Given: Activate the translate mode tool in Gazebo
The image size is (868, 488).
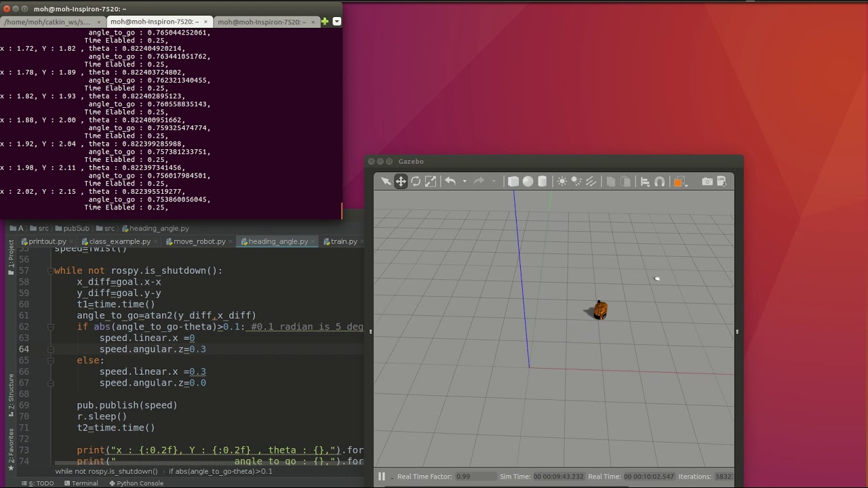Looking at the screenshot, I should [x=401, y=181].
